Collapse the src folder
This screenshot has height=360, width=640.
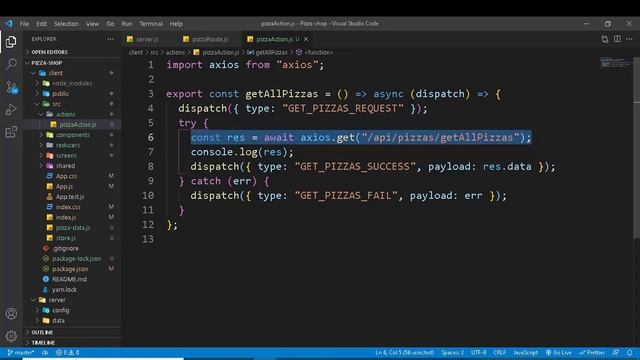click(56, 104)
